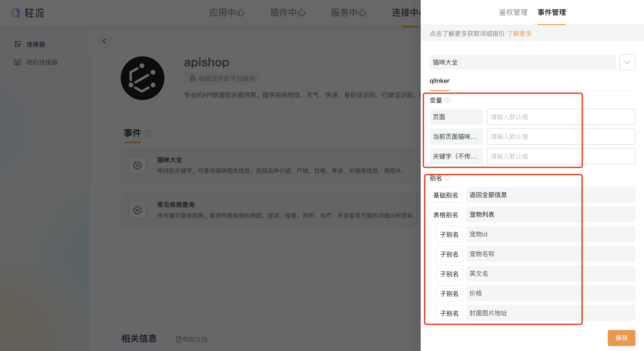Click the 关键字 default value input
This screenshot has width=644, height=351.
(561, 156)
